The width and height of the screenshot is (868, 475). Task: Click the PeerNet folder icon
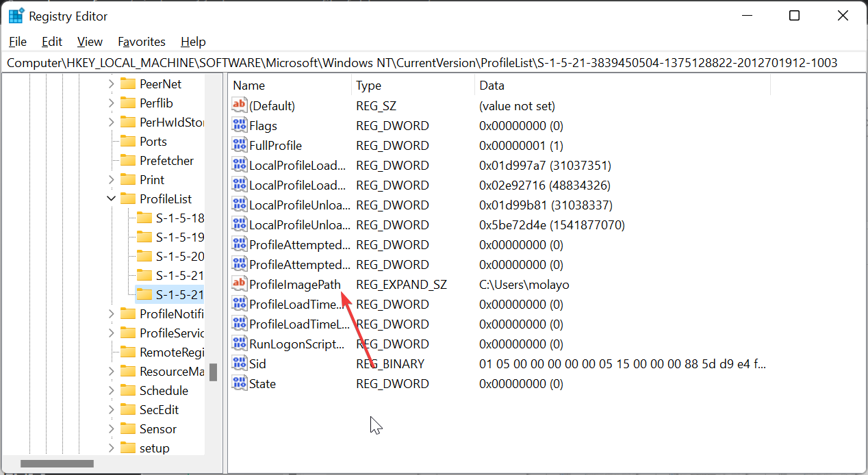point(128,84)
